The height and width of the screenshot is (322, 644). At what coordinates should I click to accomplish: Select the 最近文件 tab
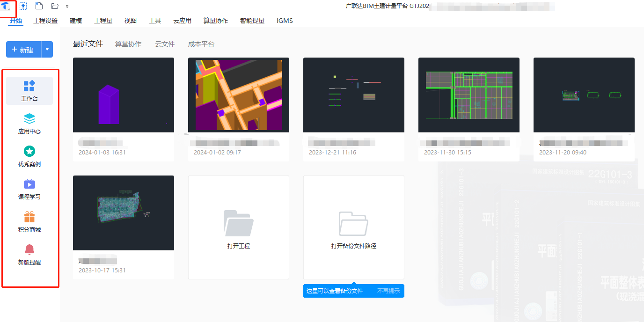pos(88,44)
